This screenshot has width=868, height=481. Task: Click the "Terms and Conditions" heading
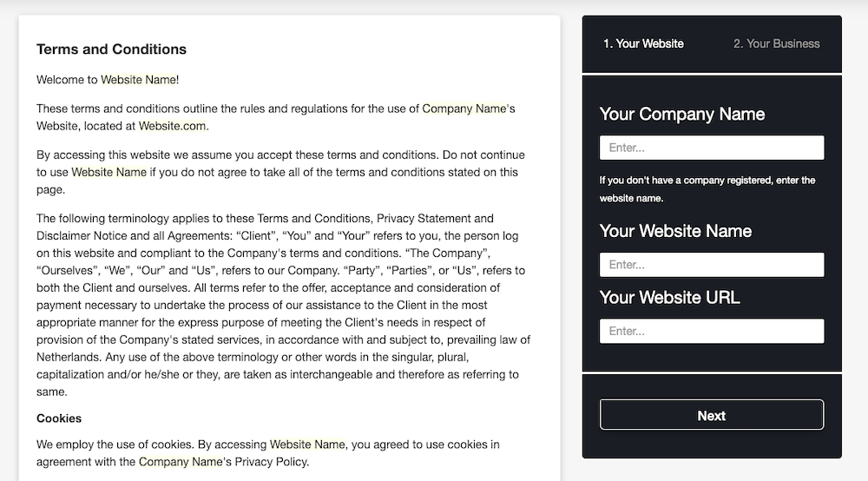(111, 49)
